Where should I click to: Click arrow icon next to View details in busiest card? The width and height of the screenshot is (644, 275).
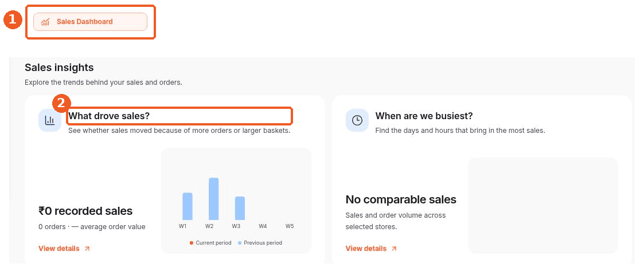[x=394, y=248]
